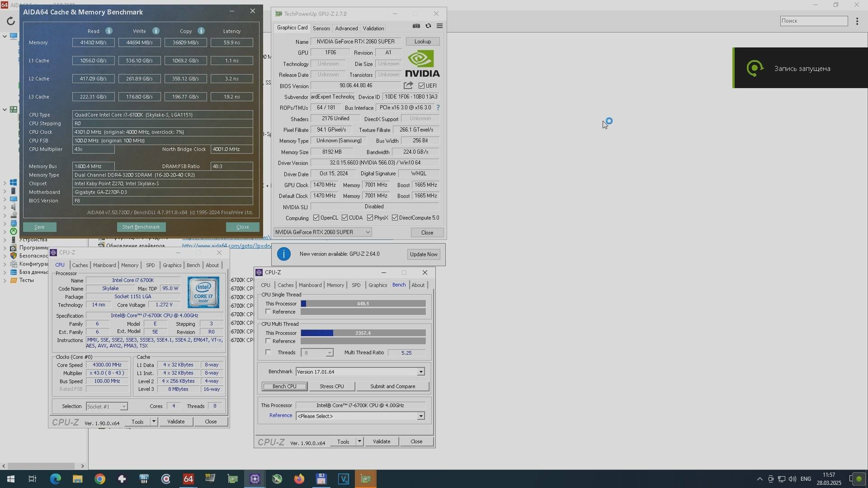
Task: Click the Copy info icon in AIDA64 benchmark
Action: [x=201, y=31]
